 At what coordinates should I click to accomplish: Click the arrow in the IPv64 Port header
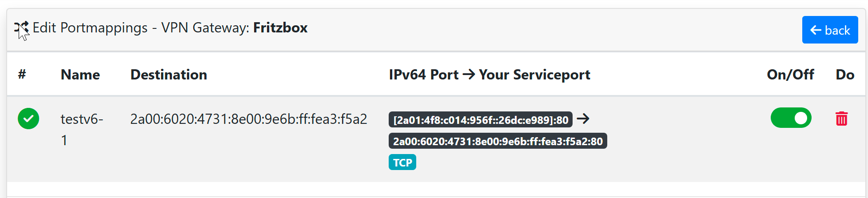469,74
